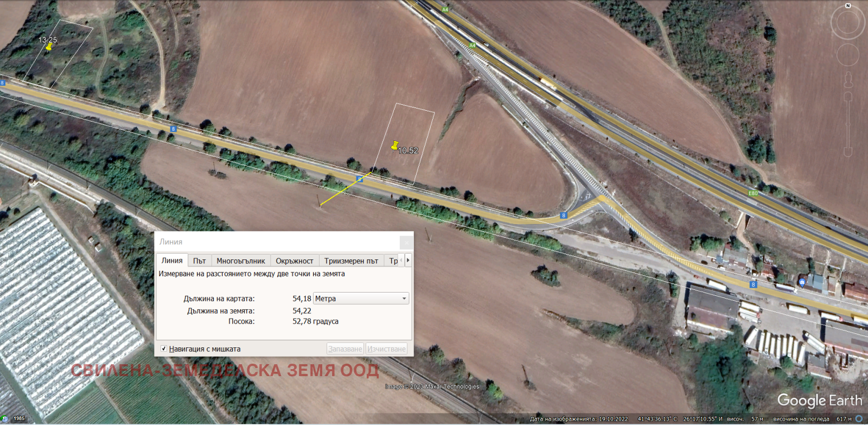Click the Запазване button

[x=345, y=348]
